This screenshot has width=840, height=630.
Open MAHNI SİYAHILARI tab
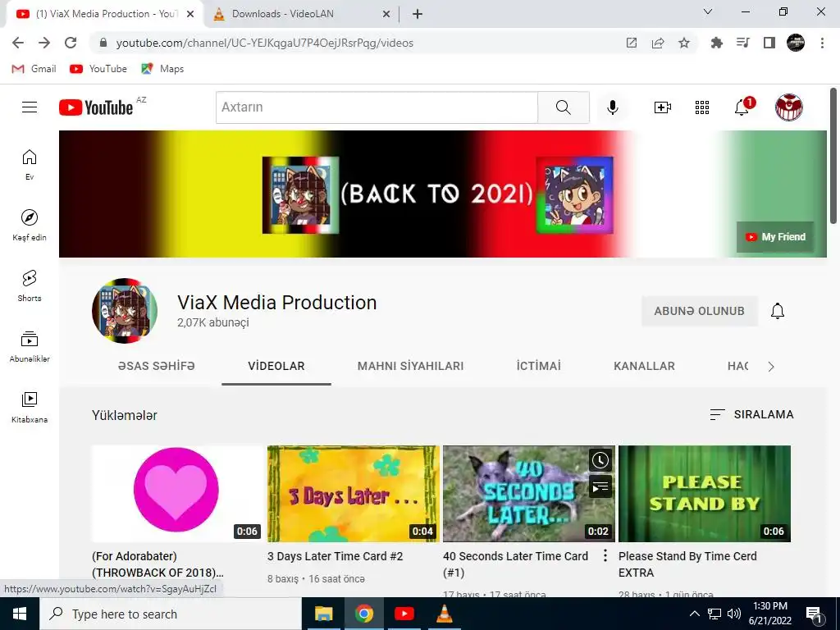(410, 366)
